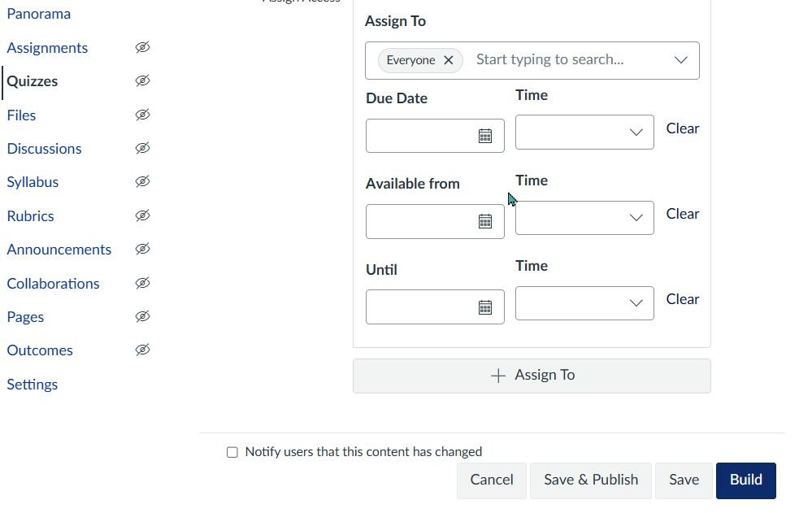Enable notify users that content has changed
The image size is (812, 513).
pyautogui.click(x=232, y=451)
